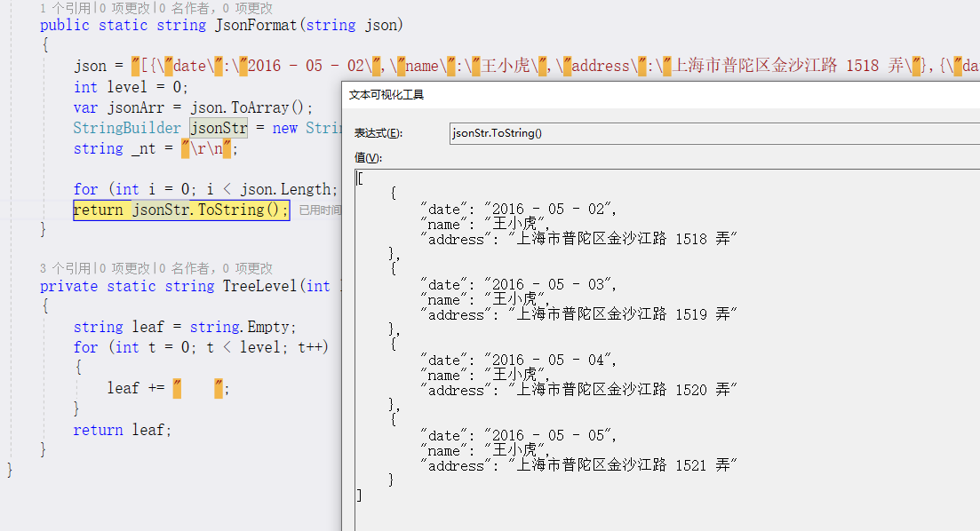
Task: Click the string _nt = "\r\n" line
Action: tap(155, 148)
